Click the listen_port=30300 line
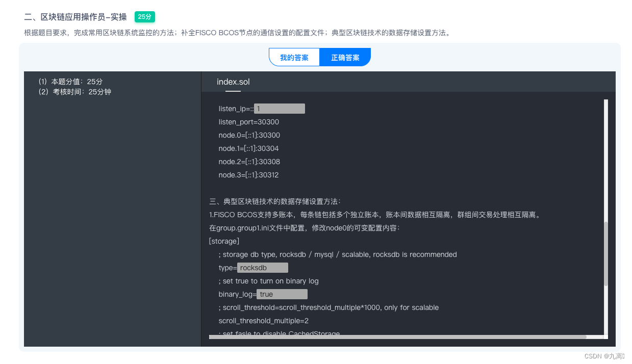This screenshot has height=364, width=632. (x=248, y=122)
